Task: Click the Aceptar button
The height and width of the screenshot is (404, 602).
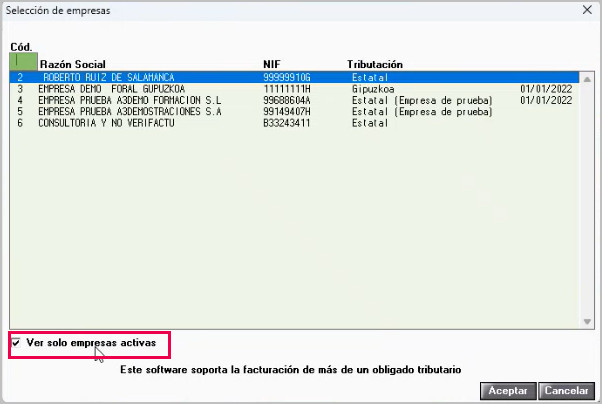Action: (508, 391)
